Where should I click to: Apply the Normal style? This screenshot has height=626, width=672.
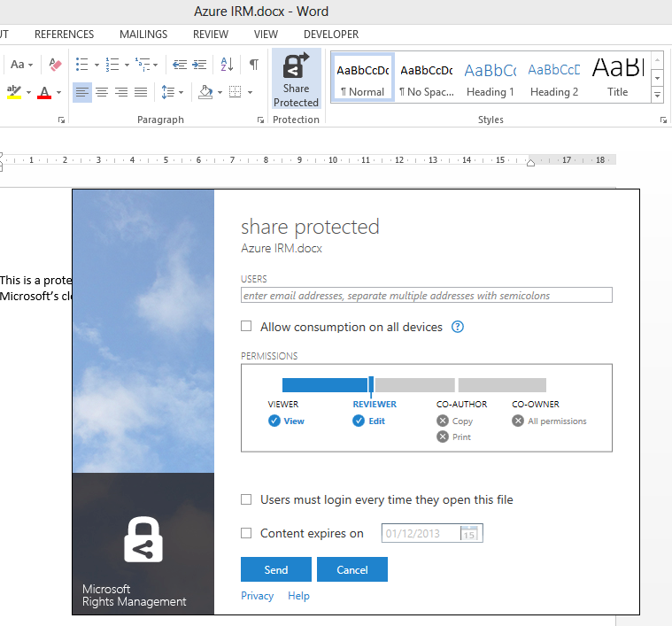363,78
